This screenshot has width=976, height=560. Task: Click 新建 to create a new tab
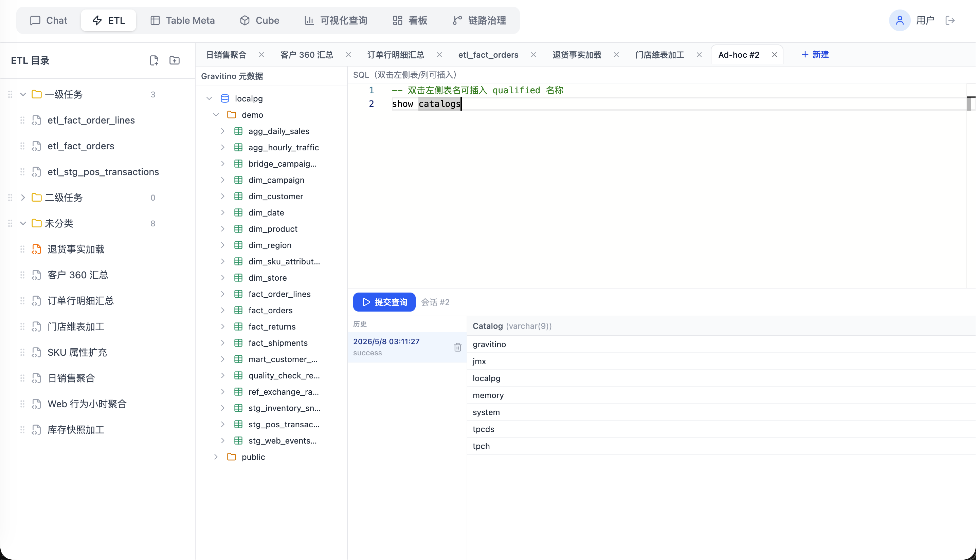pyautogui.click(x=815, y=55)
